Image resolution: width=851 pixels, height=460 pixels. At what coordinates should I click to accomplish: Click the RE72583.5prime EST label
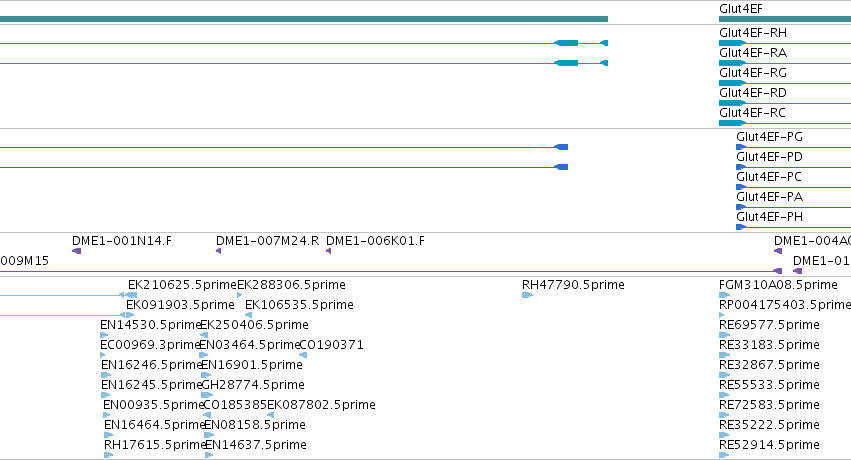(x=769, y=406)
